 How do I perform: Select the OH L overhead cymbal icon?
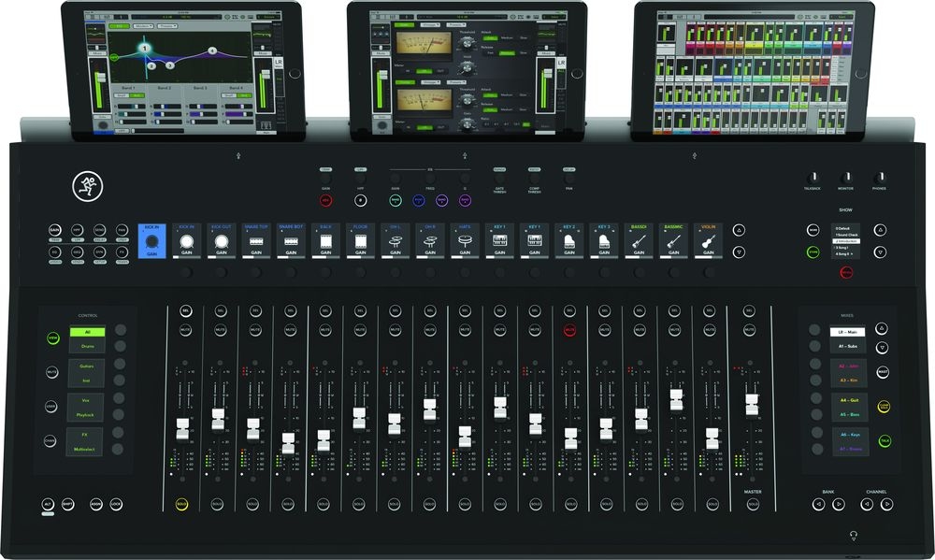[395, 241]
